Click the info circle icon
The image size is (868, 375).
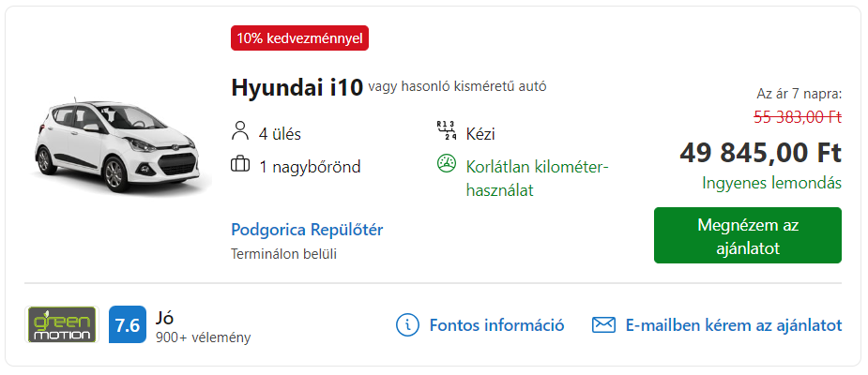(x=407, y=324)
